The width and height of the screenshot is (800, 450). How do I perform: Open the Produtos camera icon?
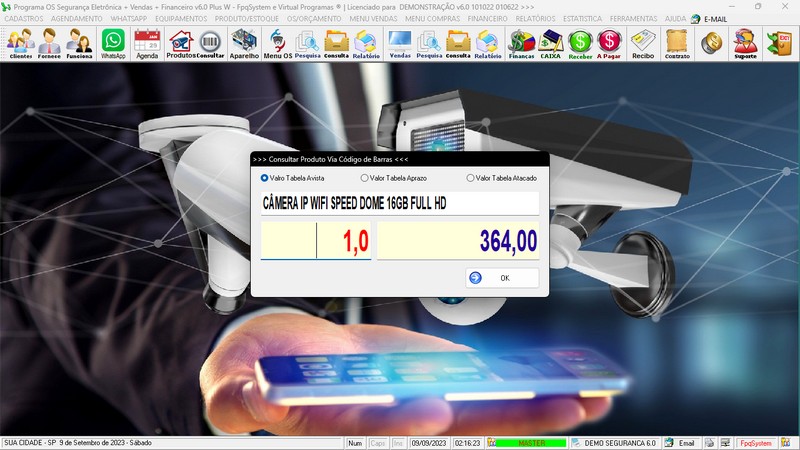181,43
